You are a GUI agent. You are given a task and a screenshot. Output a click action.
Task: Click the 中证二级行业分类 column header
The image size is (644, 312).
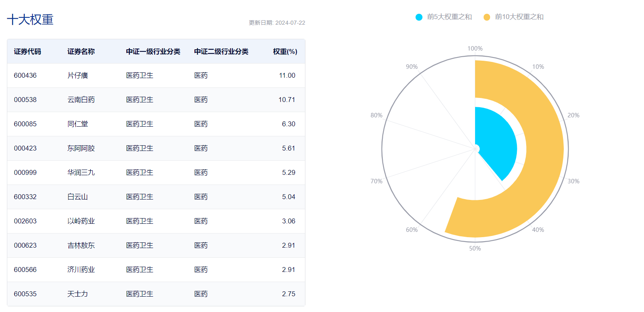point(221,51)
